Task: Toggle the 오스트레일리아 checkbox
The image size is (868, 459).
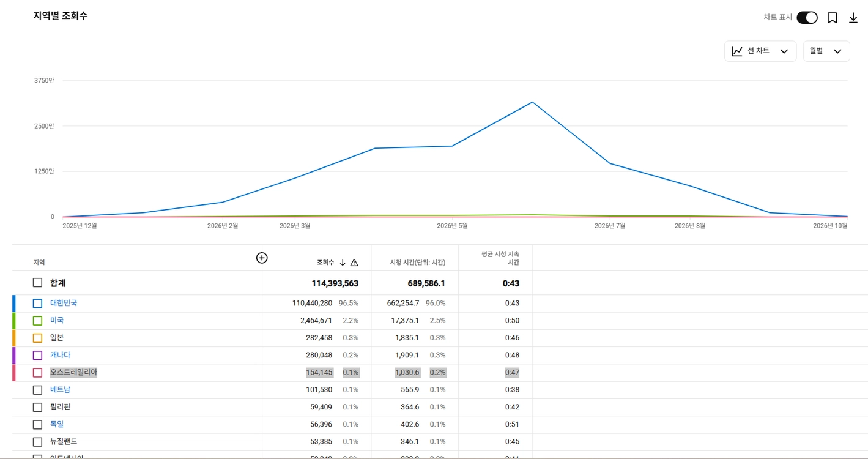Action: [38, 373]
